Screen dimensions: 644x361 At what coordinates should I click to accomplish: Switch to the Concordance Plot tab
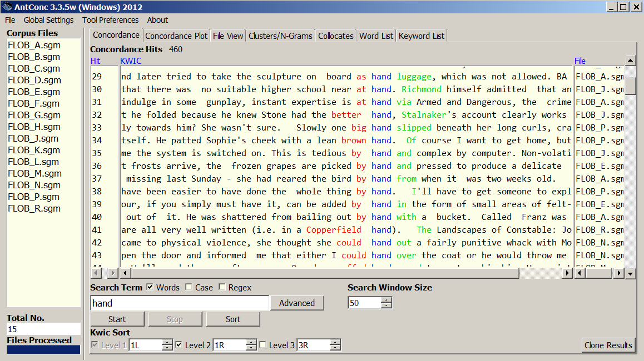[x=176, y=36]
